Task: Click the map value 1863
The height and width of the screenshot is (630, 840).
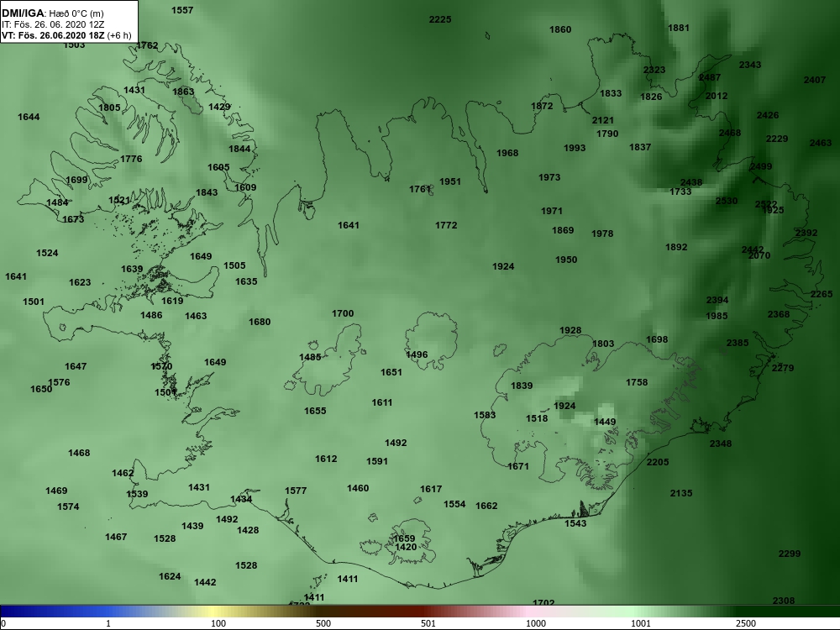Action: 183,92
